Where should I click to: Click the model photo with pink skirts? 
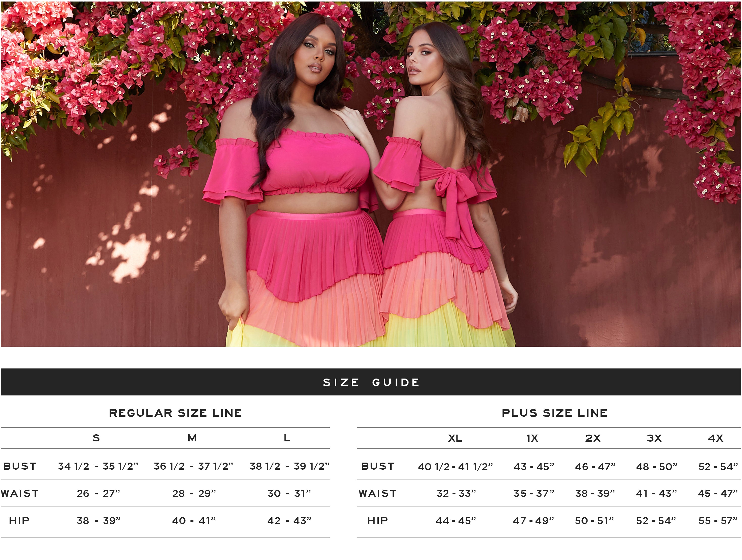pos(371,174)
